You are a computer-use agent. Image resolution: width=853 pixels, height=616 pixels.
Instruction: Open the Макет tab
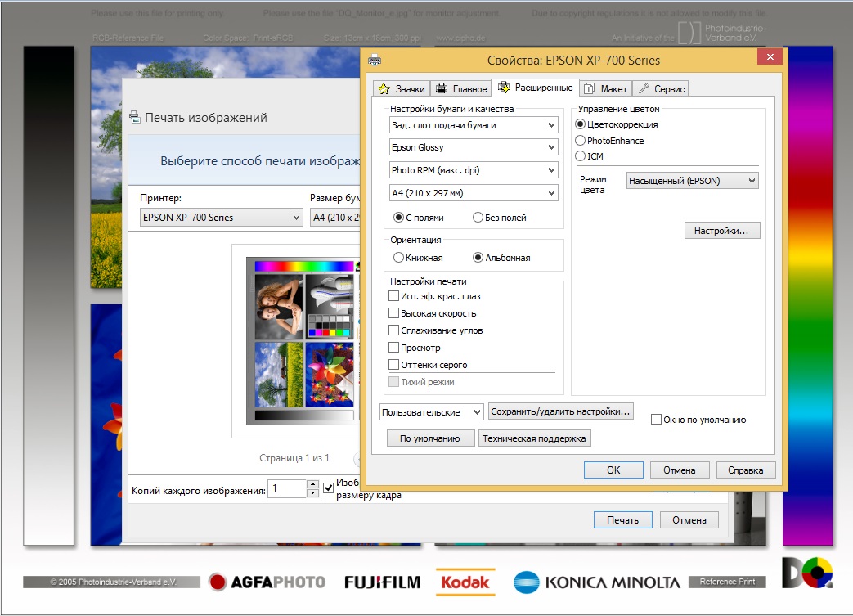pyautogui.click(x=606, y=88)
